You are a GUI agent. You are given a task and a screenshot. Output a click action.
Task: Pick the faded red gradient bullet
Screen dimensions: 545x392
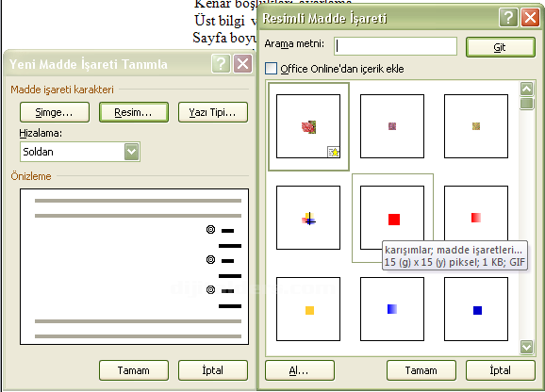tap(476, 218)
